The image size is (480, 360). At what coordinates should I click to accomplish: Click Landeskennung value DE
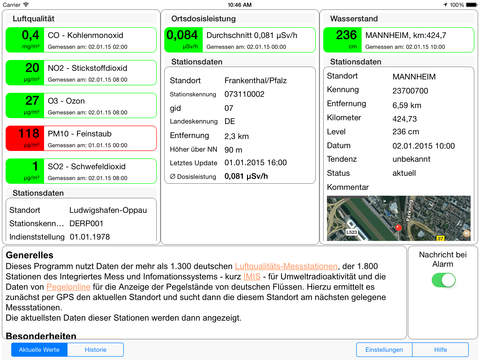230,121
